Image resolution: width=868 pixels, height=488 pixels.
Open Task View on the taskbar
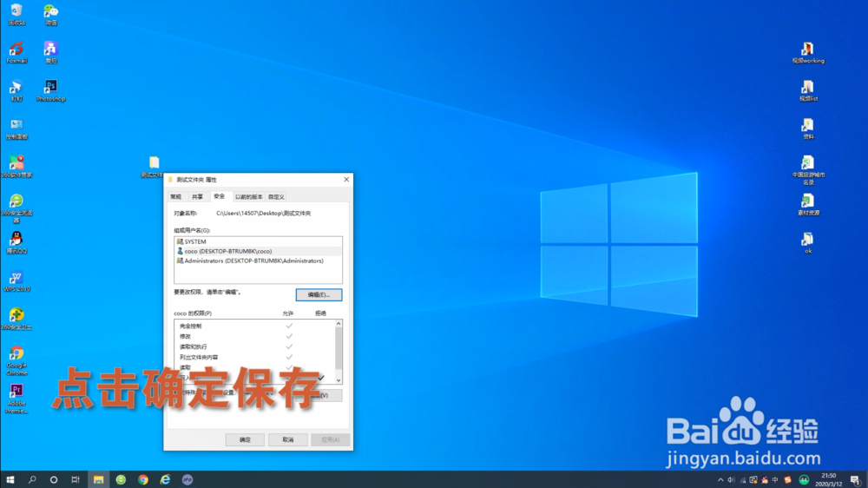(x=76, y=479)
